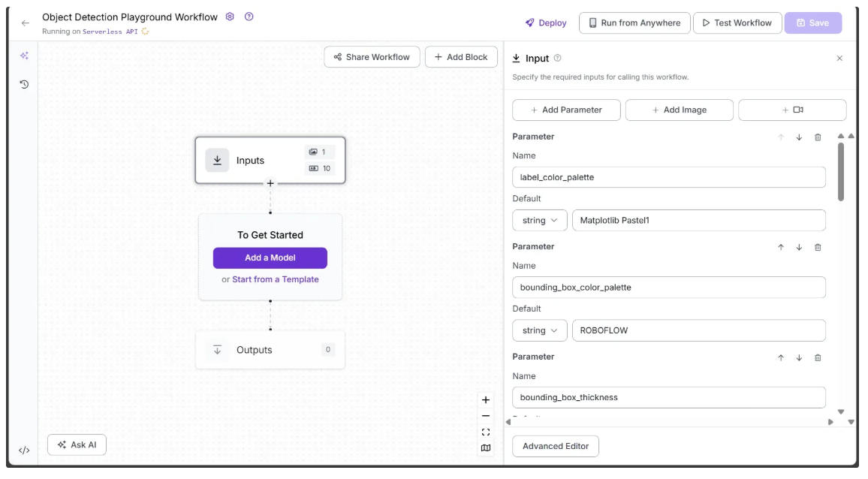
Task: Zoom out on the canvas
Action: tap(486, 416)
